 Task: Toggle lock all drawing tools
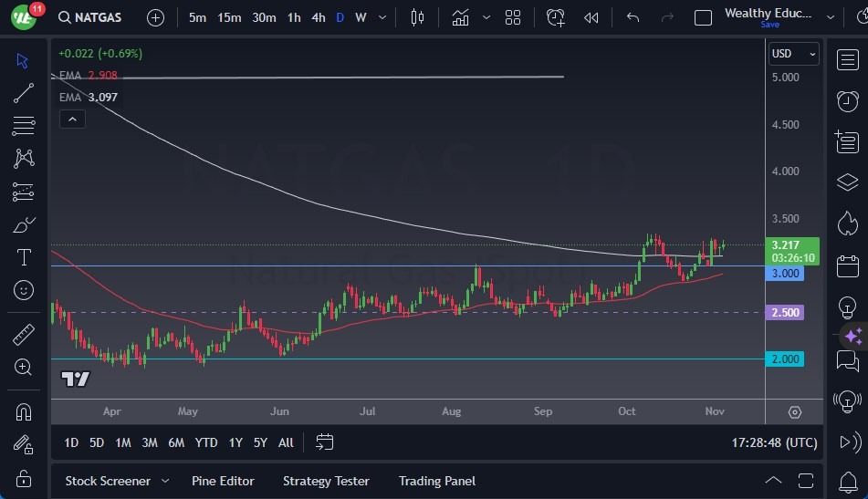24,478
